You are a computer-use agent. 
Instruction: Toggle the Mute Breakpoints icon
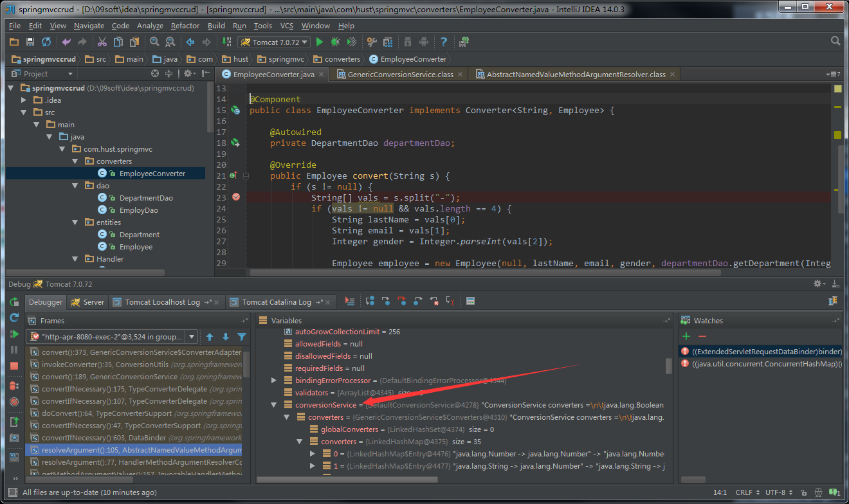coord(14,401)
